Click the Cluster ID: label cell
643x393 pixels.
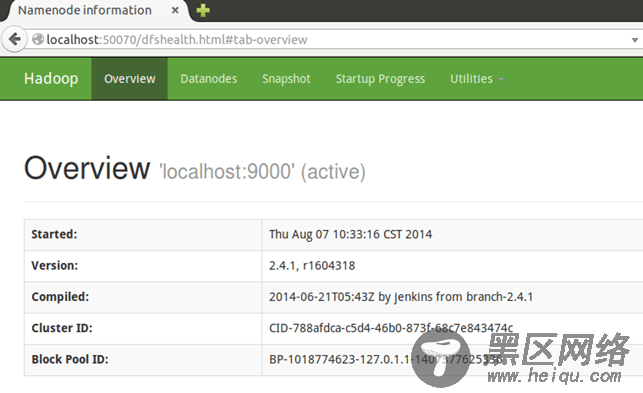tap(143, 328)
